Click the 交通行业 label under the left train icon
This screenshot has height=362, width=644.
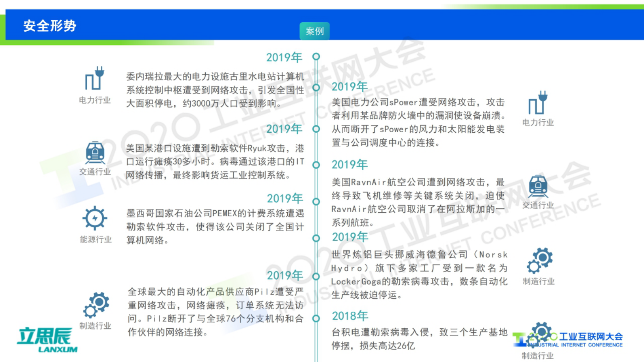[x=95, y=172]
